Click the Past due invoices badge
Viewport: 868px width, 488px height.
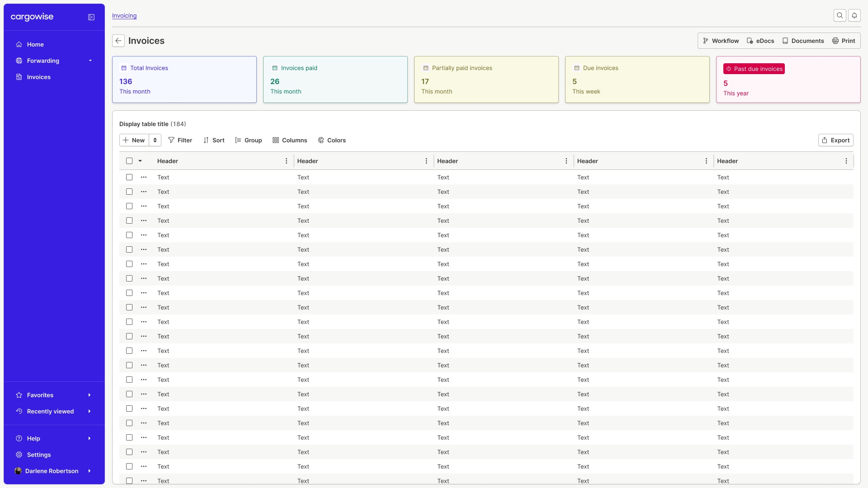(754, 69)
